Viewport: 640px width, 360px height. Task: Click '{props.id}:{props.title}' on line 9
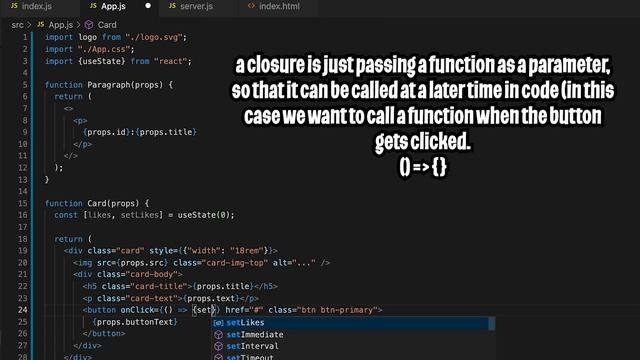(140, 132)
